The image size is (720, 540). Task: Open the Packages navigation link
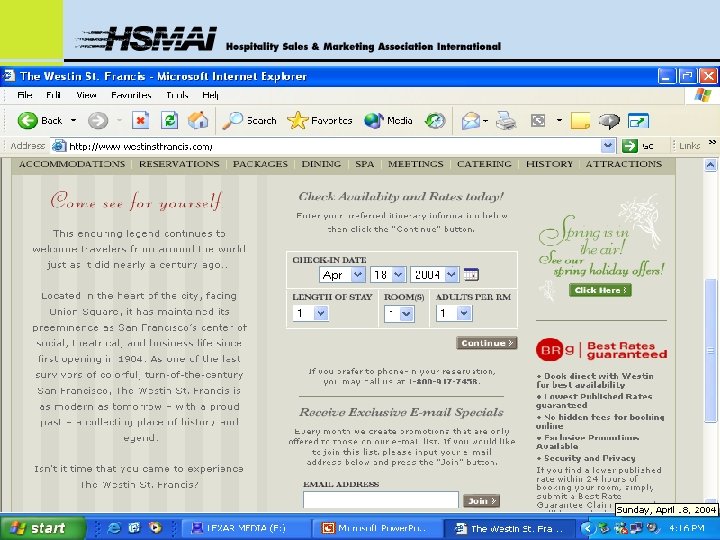pyautogui.click(x=260, y=164)
